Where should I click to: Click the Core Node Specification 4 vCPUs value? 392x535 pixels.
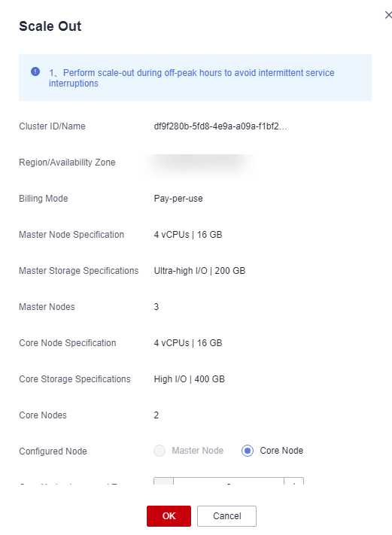point(188,343)
